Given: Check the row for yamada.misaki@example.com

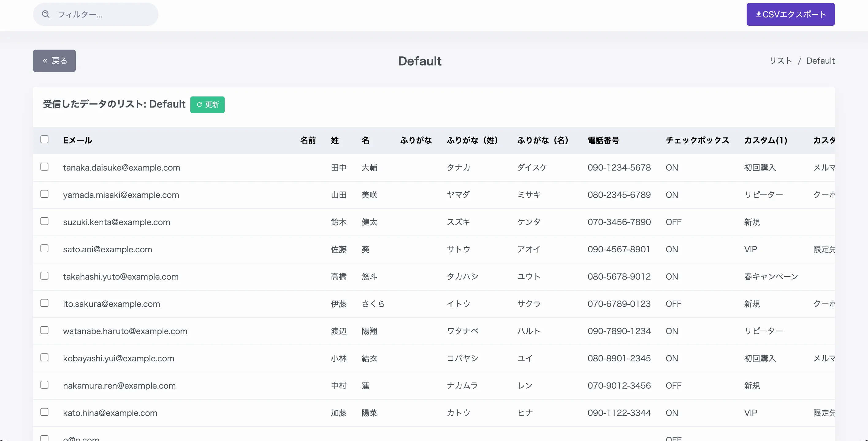Looking at the screenshot, I should pos(44,194).
